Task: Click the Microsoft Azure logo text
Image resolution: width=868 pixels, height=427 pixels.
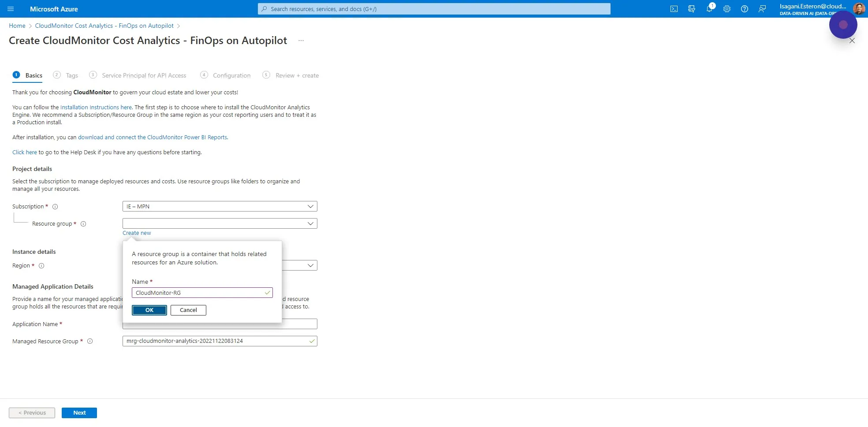Action: (x=54, y=9)
